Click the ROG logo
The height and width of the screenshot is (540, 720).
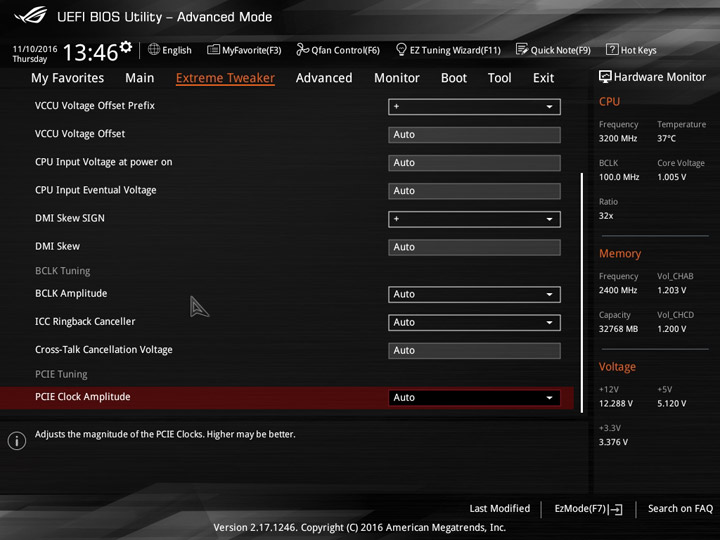(x=31, y=16)
